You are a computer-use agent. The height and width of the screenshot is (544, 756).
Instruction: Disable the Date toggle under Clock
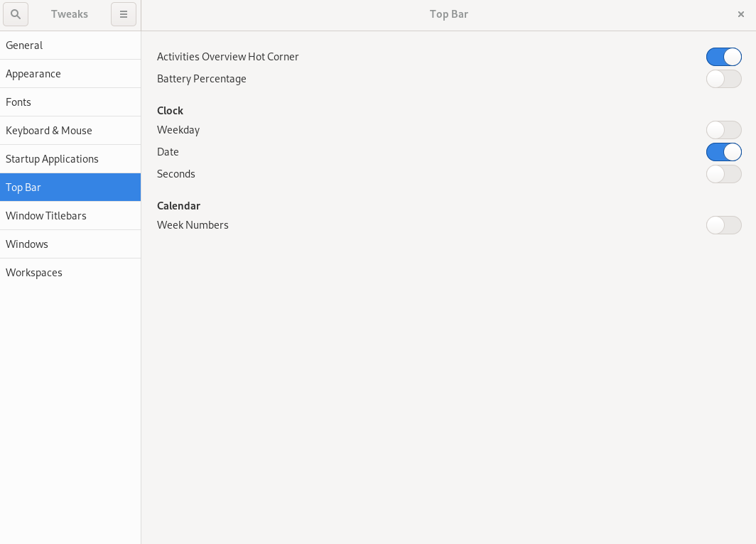pyautogui.click(x=723, y=152)
